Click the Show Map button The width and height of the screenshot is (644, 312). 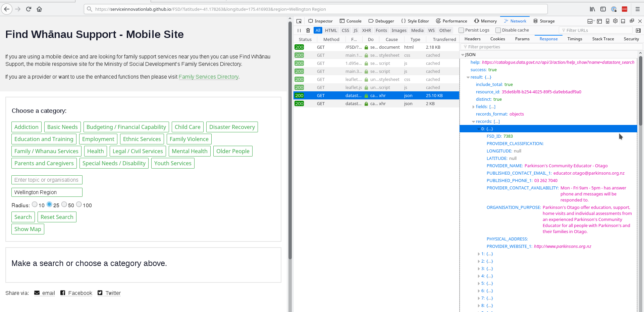coord(28,229)
